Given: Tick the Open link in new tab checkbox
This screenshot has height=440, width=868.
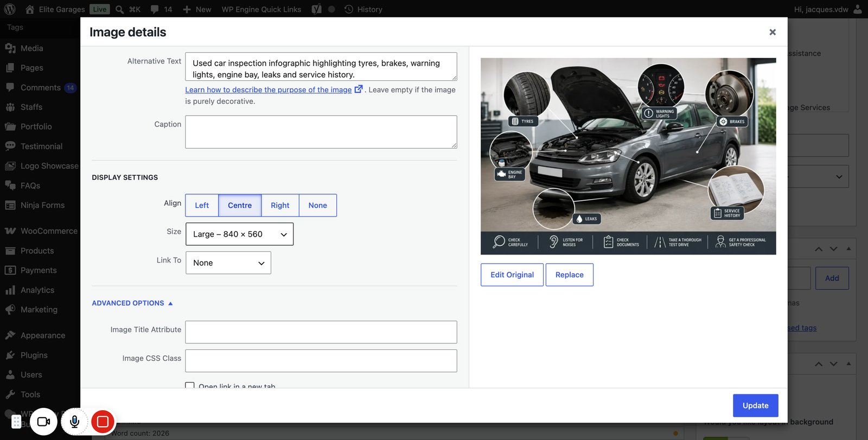Looking at the screenshot, I should tap(190, 385).
